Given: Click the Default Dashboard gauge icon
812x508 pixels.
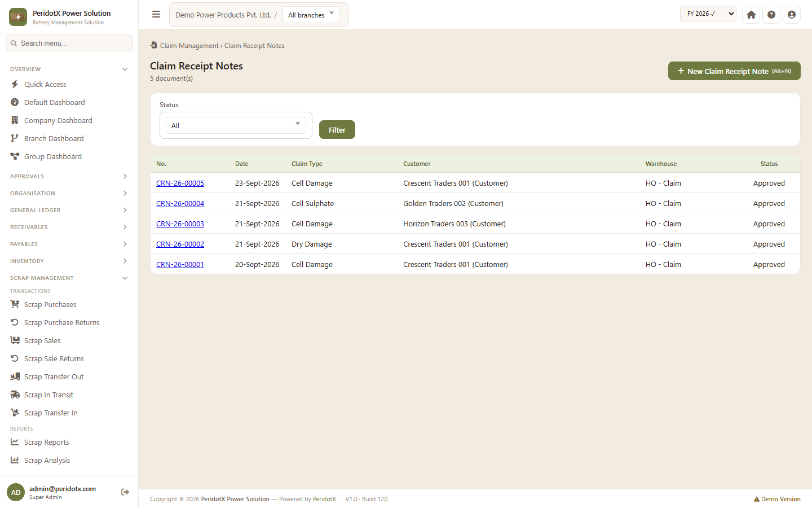Looking at the screenshot, I should click(x=15, y=102).
